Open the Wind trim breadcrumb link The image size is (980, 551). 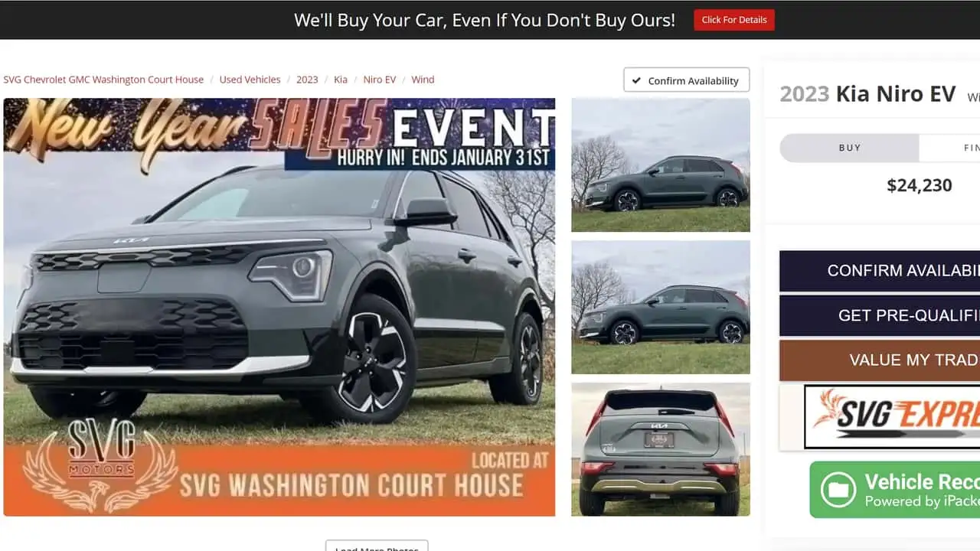423,80
